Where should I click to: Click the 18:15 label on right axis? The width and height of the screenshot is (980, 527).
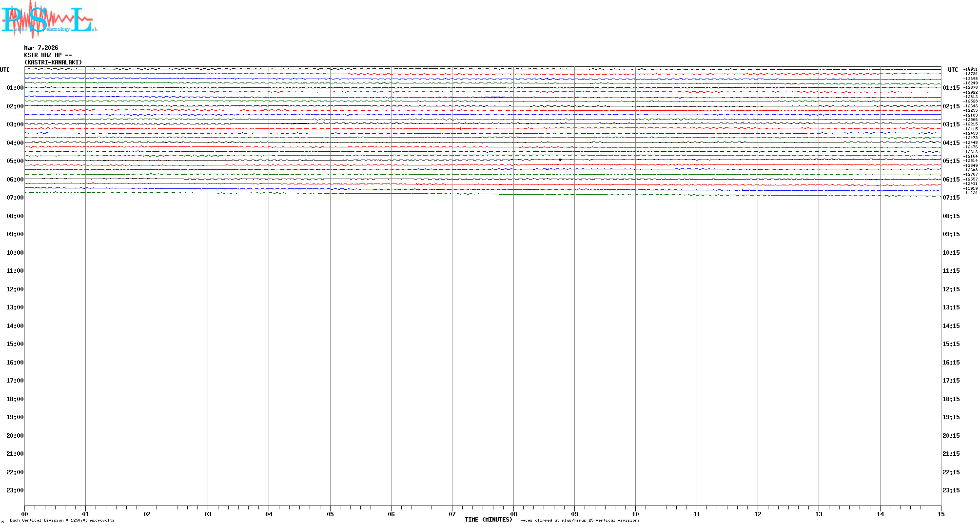[x=951, y=399]
